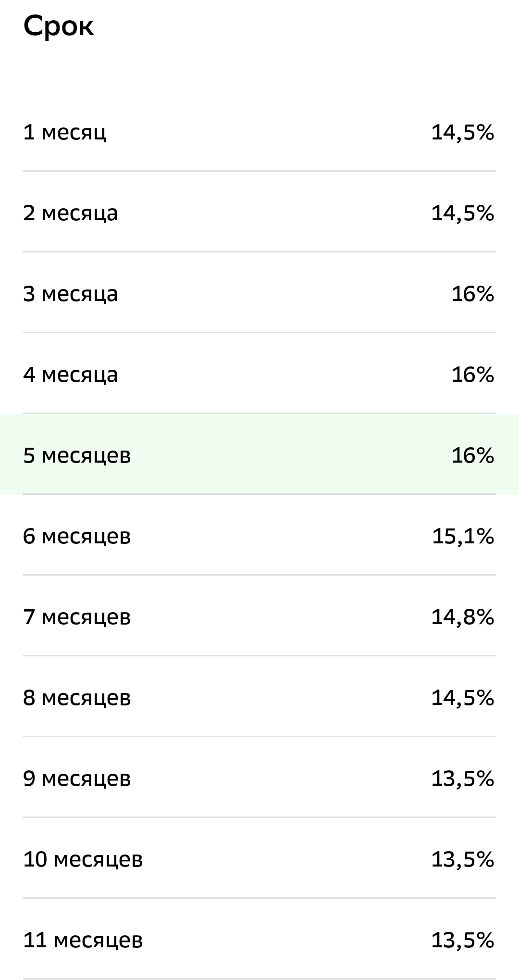Click the 14,5% rate for 1 месяц
This screenshot has height=980, width=519.
point(462,132)
